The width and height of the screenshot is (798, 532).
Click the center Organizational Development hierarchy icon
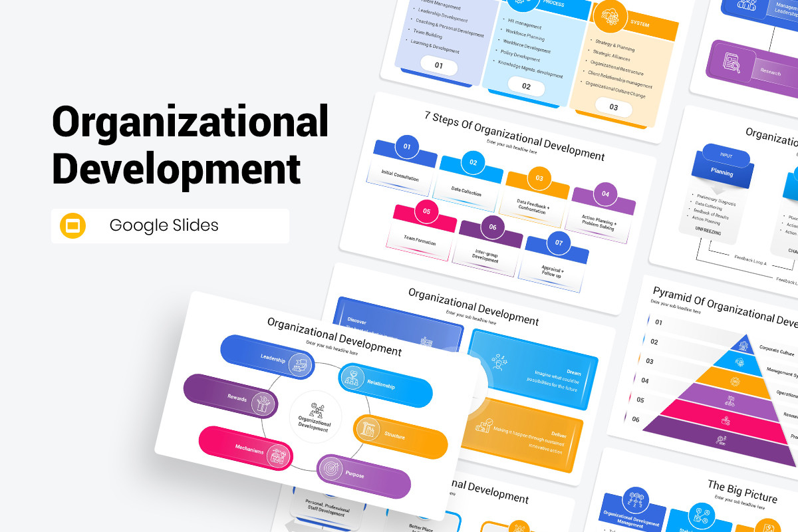317,410
